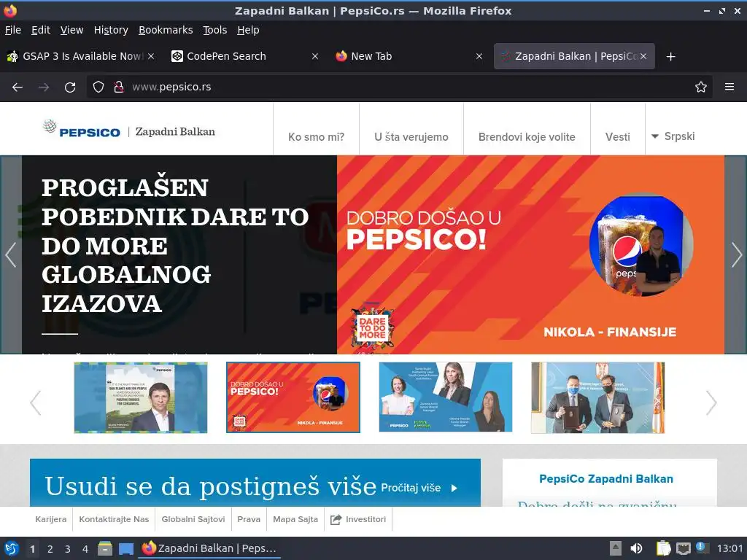
Task: Close the CodePen Search tab
Action: pyautogui.click(x=315, y=56)
